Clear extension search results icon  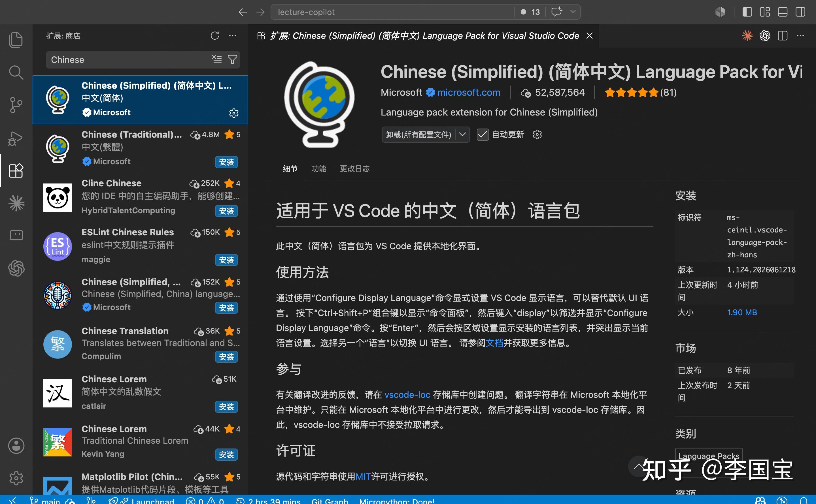click(217, 60)
